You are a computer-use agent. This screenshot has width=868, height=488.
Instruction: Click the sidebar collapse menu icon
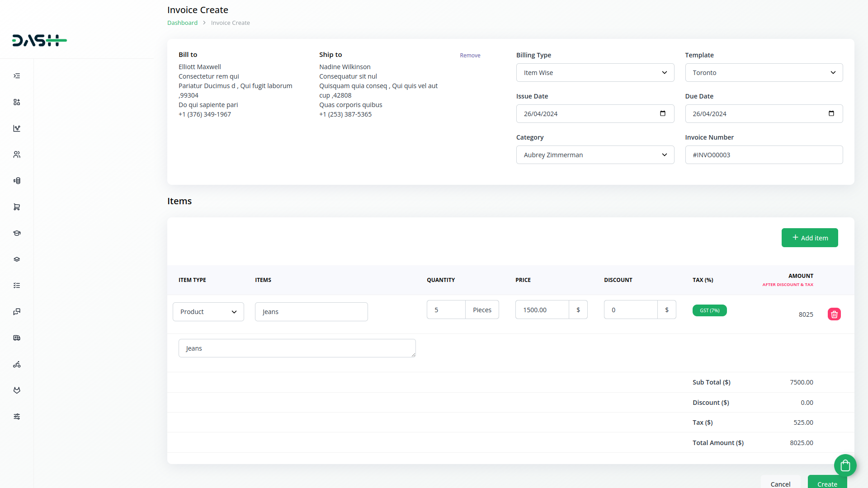point(17,76)
